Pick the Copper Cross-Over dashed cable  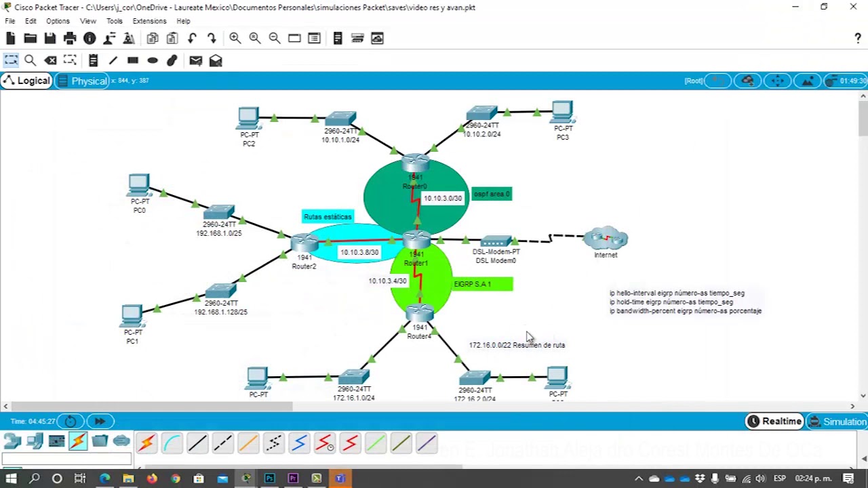(x=222, y=444)
